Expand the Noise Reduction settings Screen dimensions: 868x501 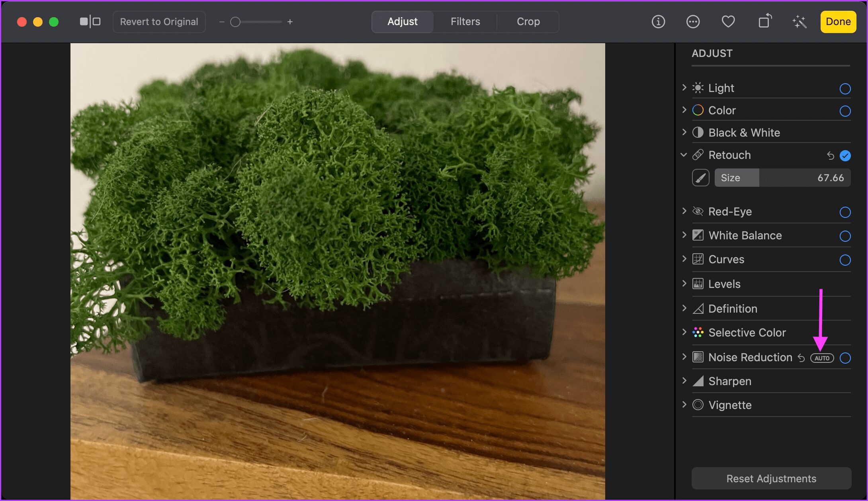[x=684, y=357]
